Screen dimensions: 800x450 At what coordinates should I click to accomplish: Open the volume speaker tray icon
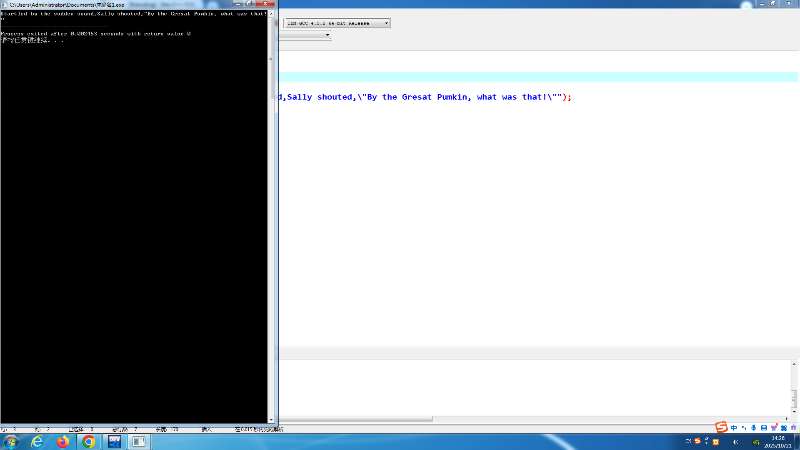pyautogui.click(x=736, y=442)
